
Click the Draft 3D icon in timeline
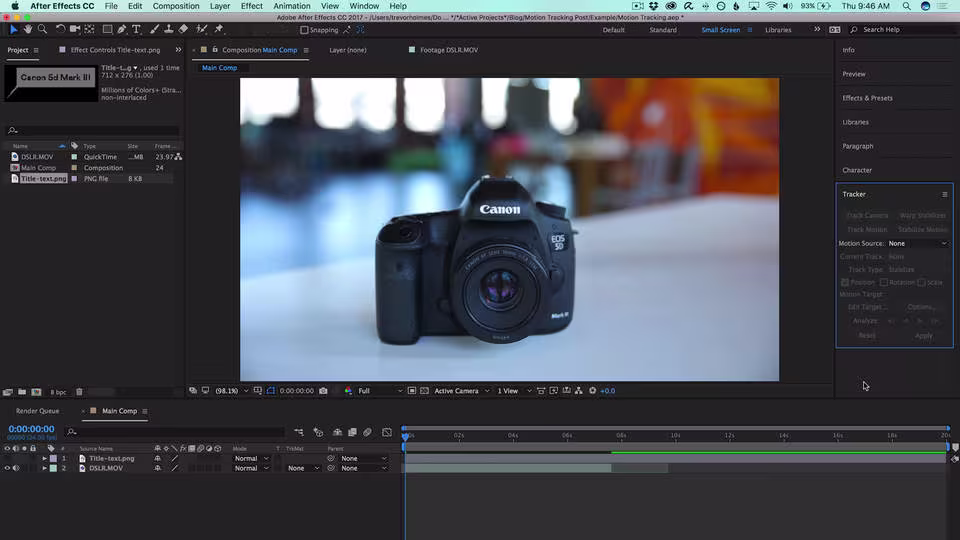pyautogui.click(x=318, y=432)
